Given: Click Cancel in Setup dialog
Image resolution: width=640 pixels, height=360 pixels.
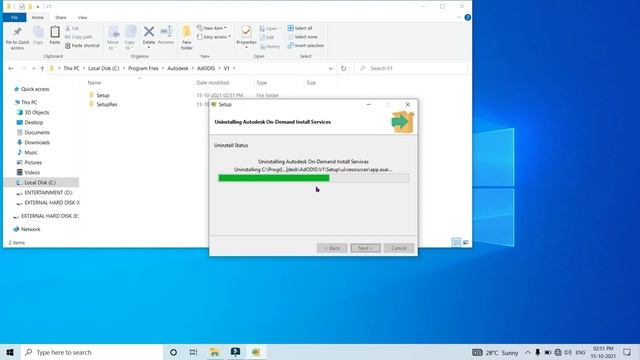Looking at the screenshot, I should pyautogui.click(x=399, y=248).
